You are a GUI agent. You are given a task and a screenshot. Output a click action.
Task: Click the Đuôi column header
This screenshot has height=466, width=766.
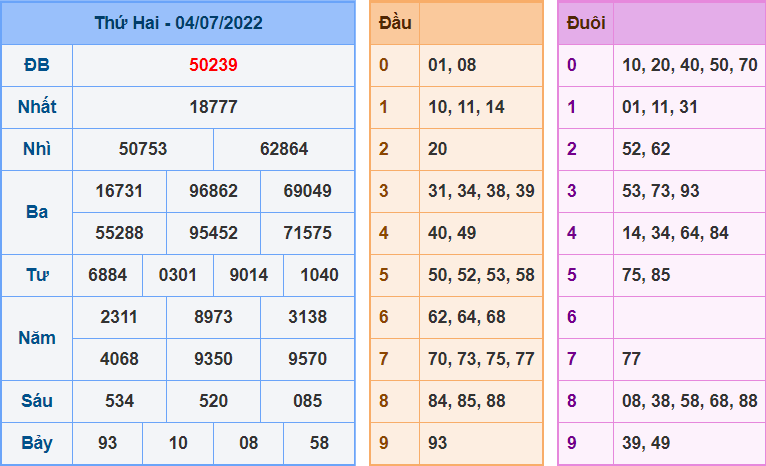point(586,23)
